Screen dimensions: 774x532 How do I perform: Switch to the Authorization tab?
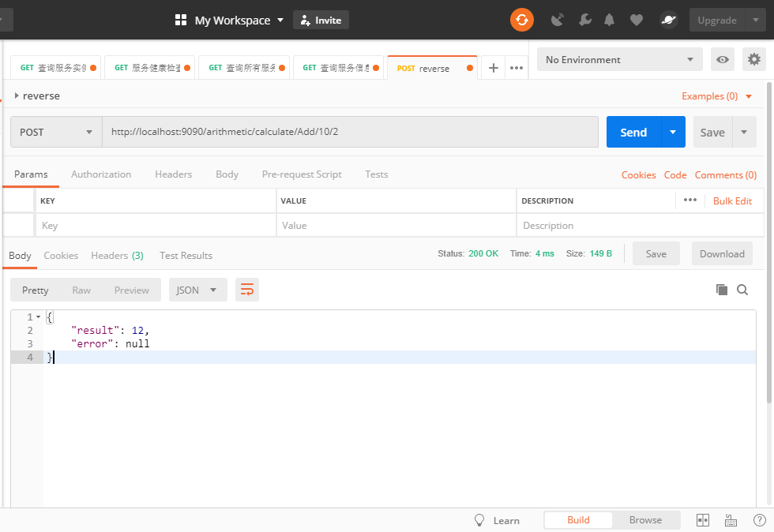pos(101,174)
